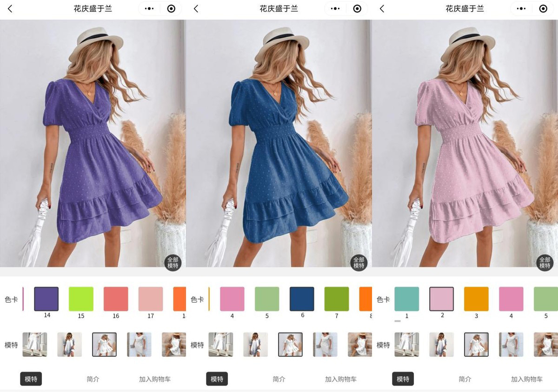The height and width of the screenshot is (392, 558).
Task: Select light pink color swatch 2
Action: (442, 299)
